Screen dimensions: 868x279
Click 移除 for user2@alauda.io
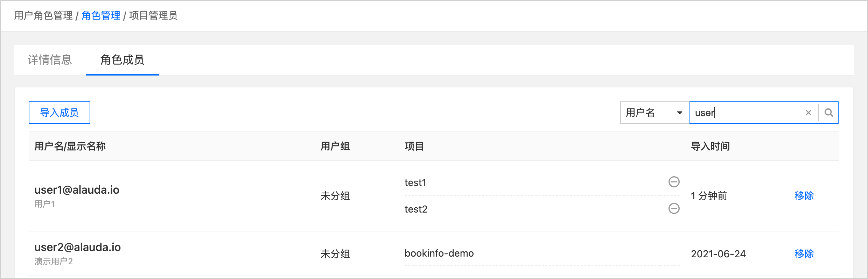pyautogui.click(x=804, y=254)
